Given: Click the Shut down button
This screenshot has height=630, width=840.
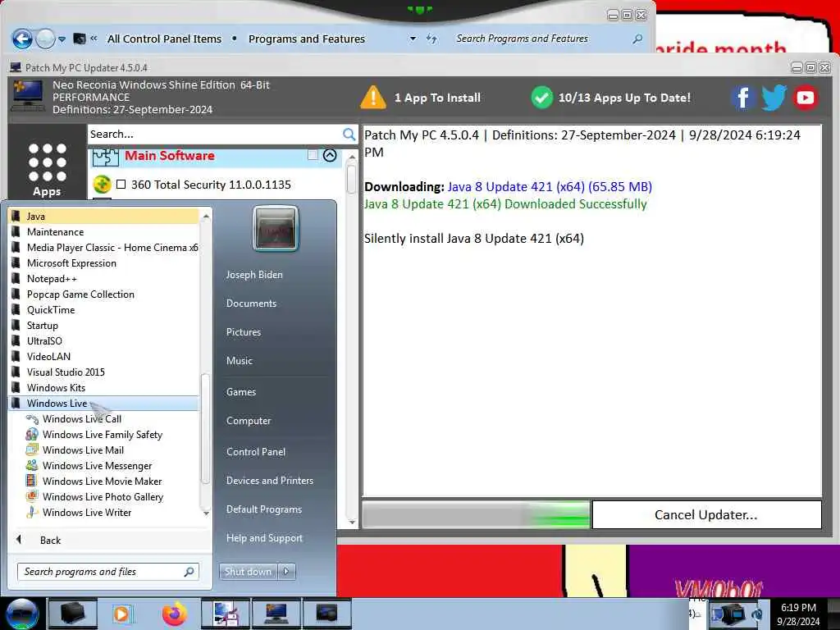Looking at the screenshot, I should tap(248, 572).
